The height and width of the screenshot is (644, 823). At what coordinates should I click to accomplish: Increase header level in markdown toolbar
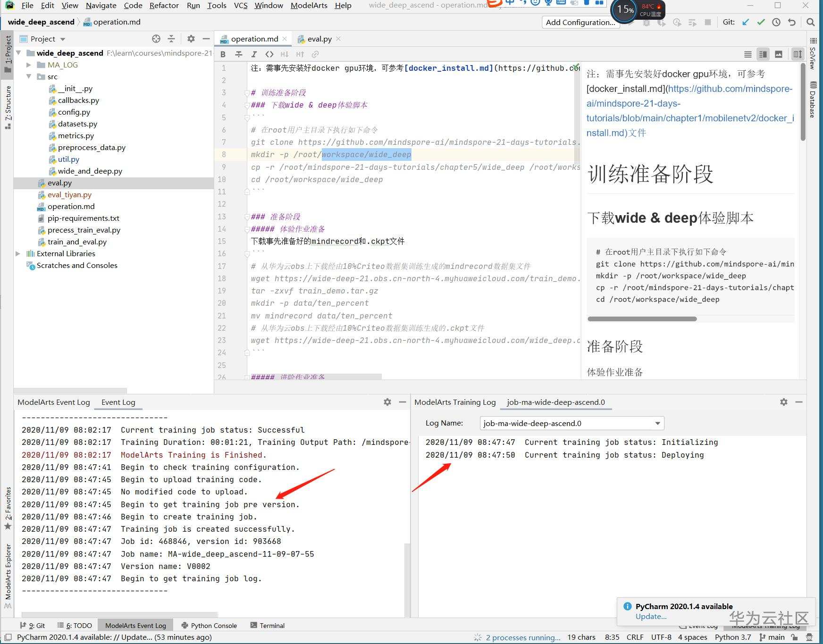[x=300, y=54]
